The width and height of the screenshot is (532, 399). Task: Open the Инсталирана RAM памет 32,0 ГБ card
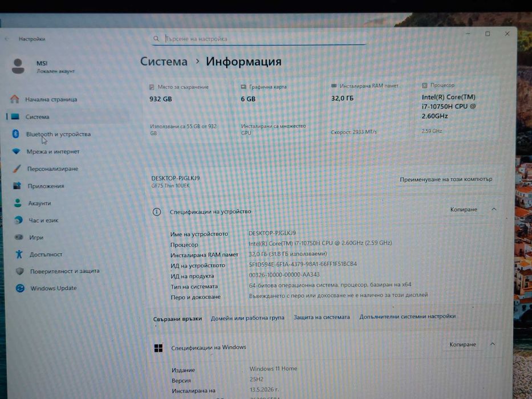click(x=368, y=109)
